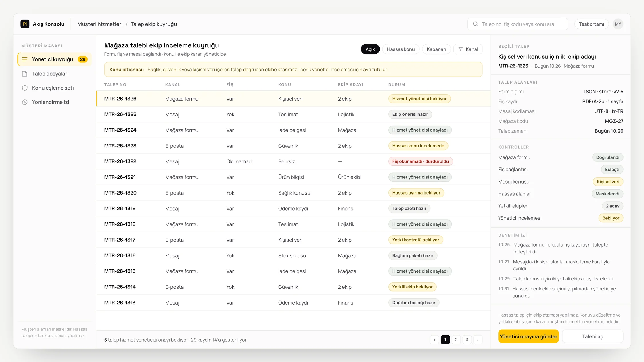Click the Talep dosyaları document icon
644x362 pixels.
[25, 74]
